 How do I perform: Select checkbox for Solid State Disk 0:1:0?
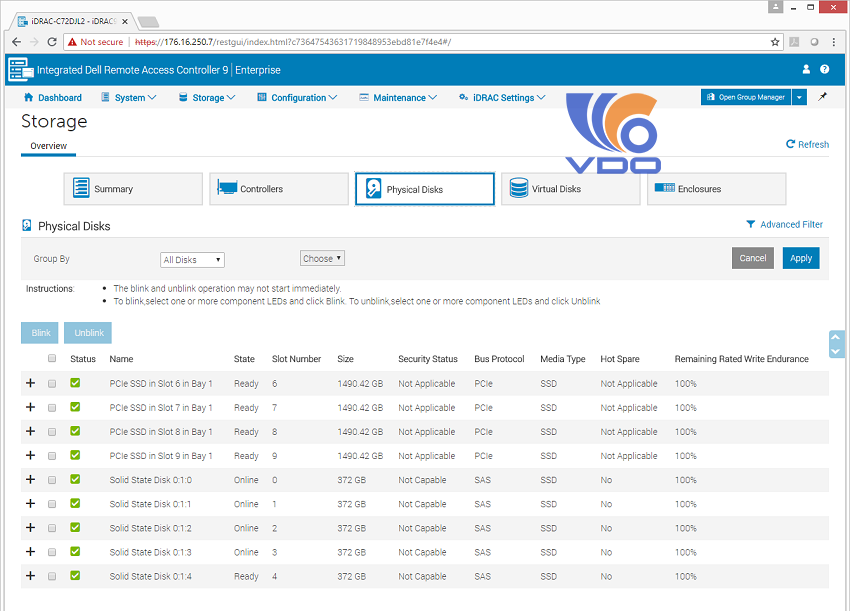52,480
